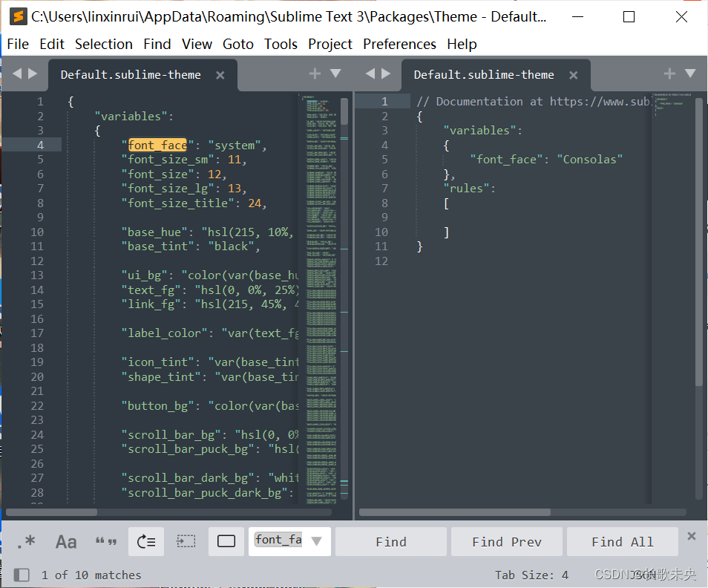The width and height of the screenshot is (708, 588).
Task: Click the right pane vertical scrollbar
Action: click(698, 241)
